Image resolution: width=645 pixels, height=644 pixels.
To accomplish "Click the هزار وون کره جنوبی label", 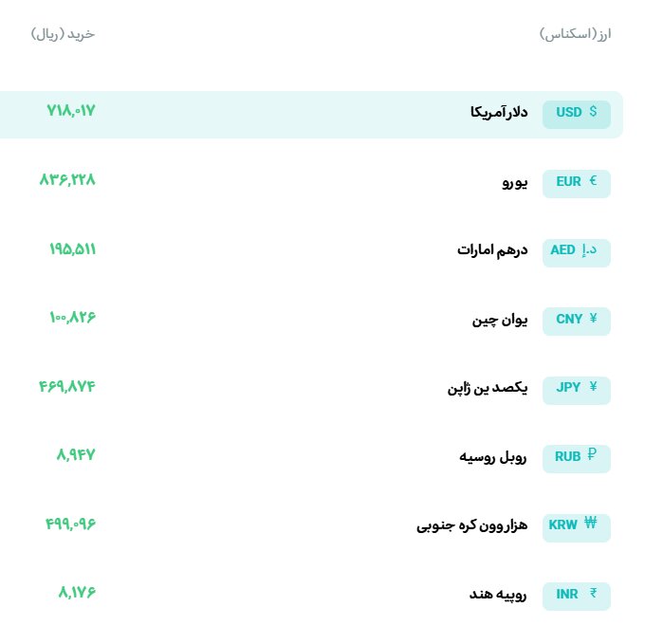I will pos(471,524).
